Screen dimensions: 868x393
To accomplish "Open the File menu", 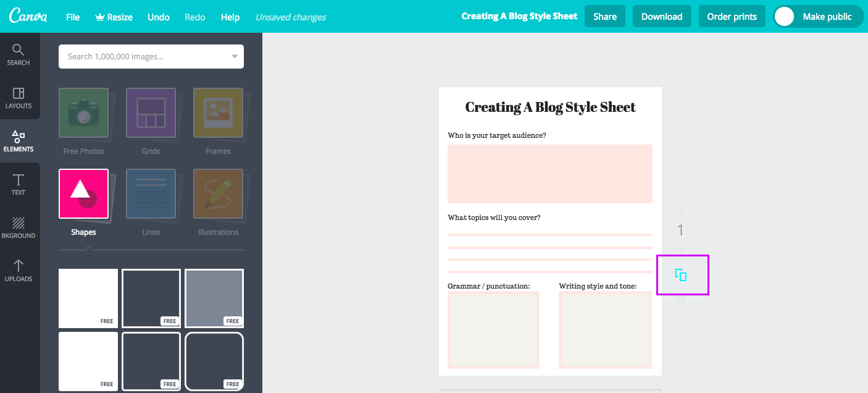I will coord(73,17).
